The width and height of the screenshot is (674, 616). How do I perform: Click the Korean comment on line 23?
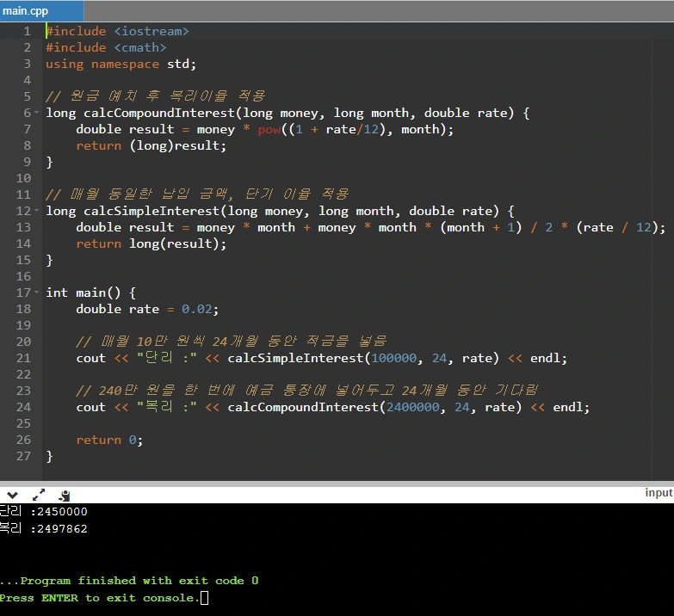[x=307, y=391]
